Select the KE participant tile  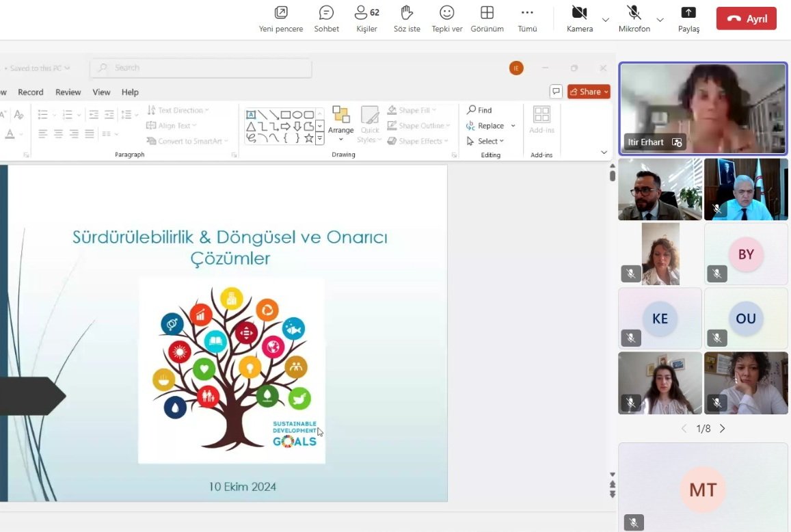click(x=660, y=318)
